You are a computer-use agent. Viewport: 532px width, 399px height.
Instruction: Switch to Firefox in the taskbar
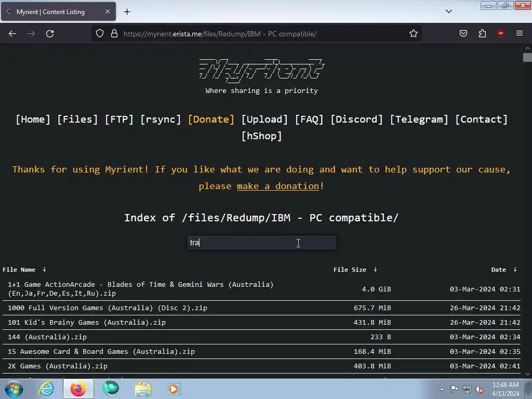[78, 389]
